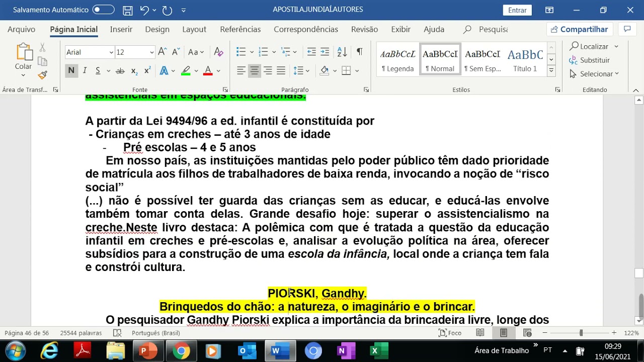
Task: Click the Redo icon in title bar
Action: coord(167,10)
